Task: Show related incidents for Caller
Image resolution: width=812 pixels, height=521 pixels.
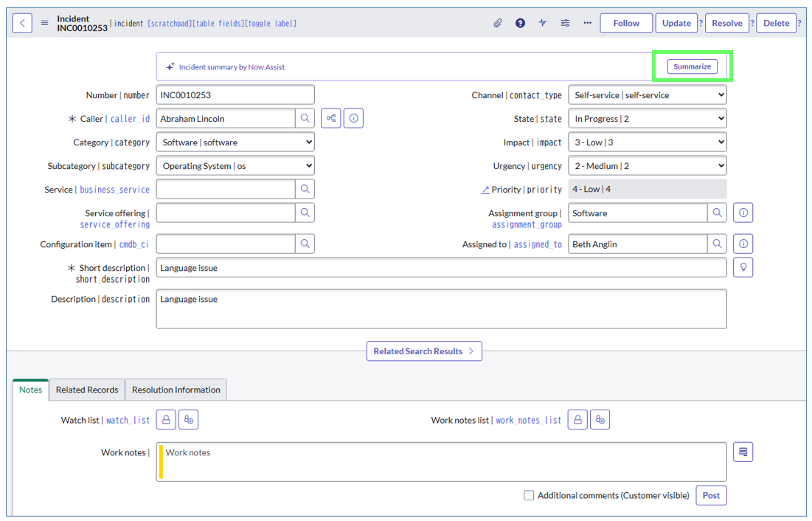Action: click(331, 118)
